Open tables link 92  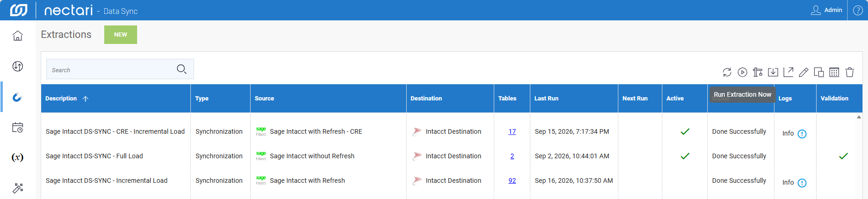click(512, 180)
